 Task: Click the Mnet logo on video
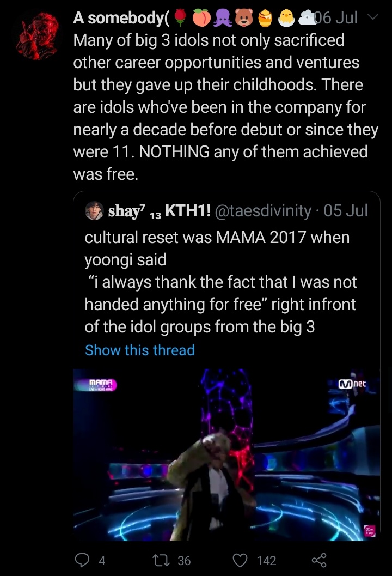pyautogui.click(x=352, y=384)
